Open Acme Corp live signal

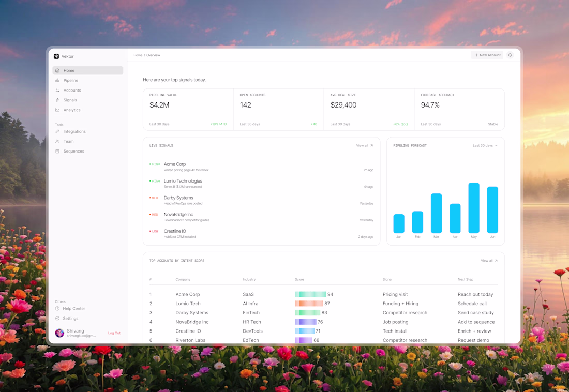tap(261, 167)
